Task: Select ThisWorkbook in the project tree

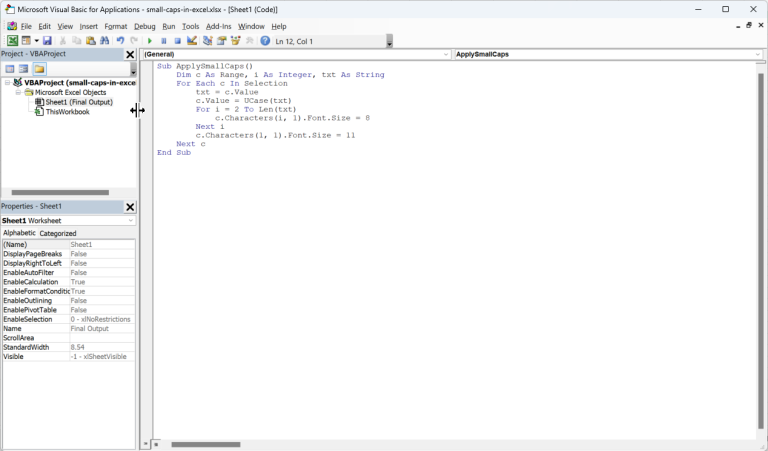Action: 67,112
